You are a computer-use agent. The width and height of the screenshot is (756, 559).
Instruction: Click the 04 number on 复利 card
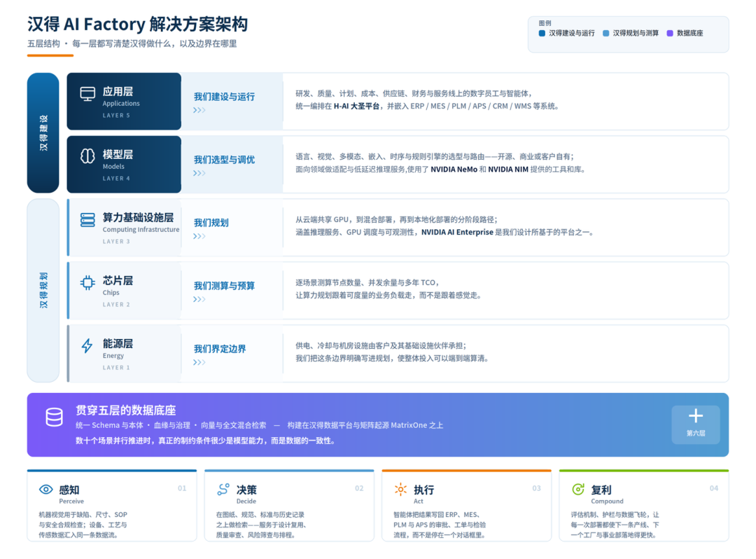(714, 488)
